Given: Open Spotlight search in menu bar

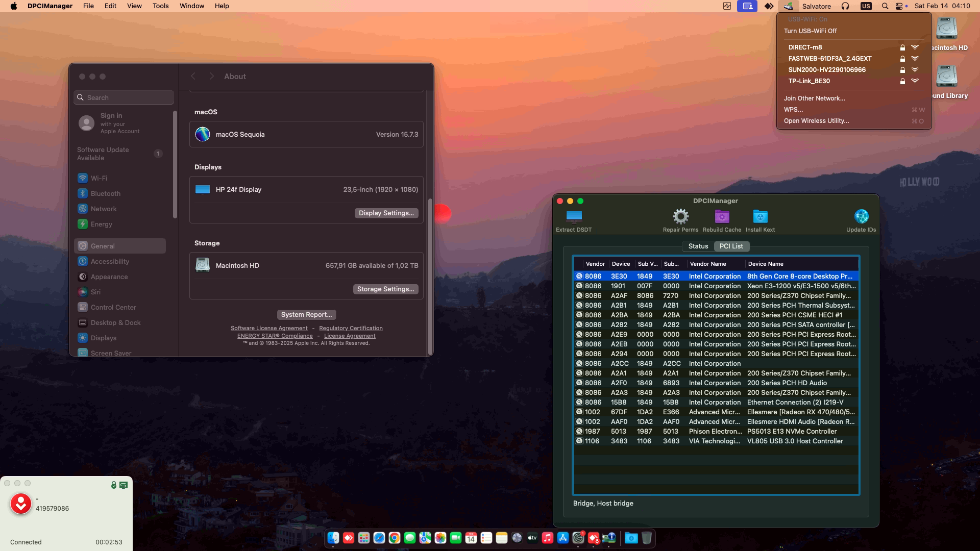Looking at the screenshot, I should coord(885,6).
